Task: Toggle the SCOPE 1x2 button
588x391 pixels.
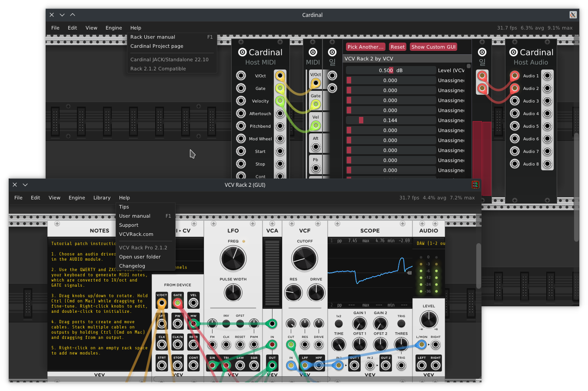Action: click(339, 324)
